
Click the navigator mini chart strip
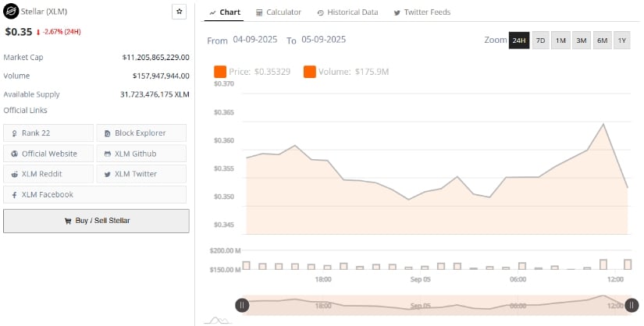[x=437, y=305]
